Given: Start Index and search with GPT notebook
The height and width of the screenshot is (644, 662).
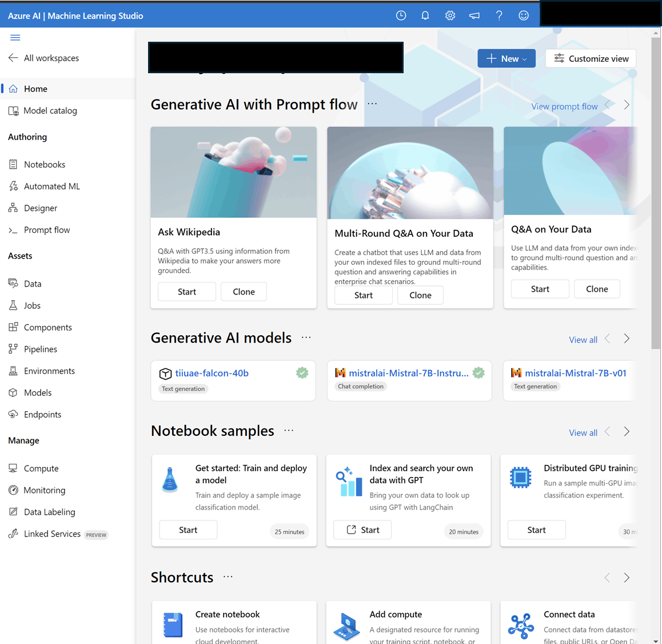Looking at the screenshot, I should tap(362, 530).
